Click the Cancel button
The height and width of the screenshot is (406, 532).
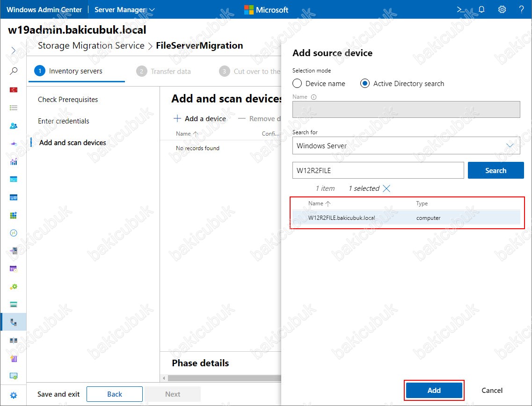[492, 391]
